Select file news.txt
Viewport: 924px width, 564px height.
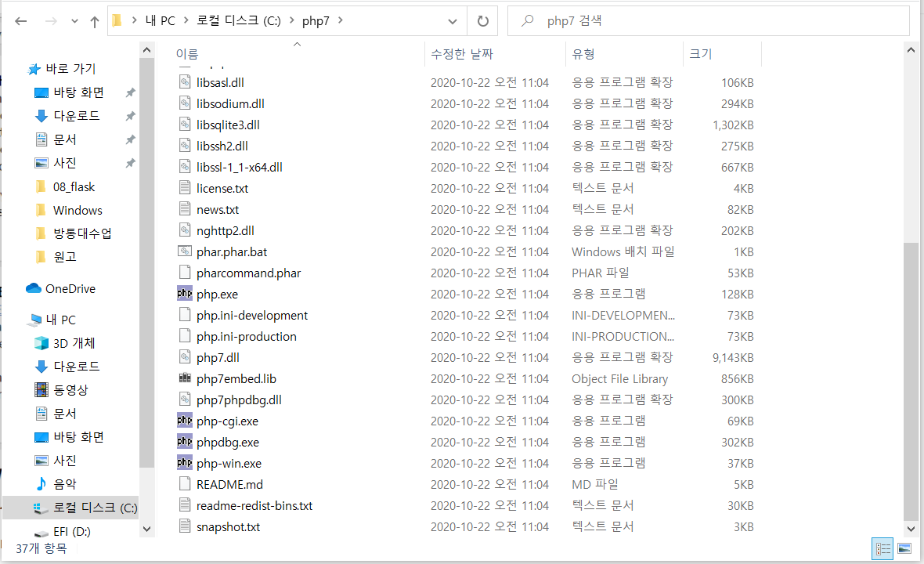tap(218, 210)
